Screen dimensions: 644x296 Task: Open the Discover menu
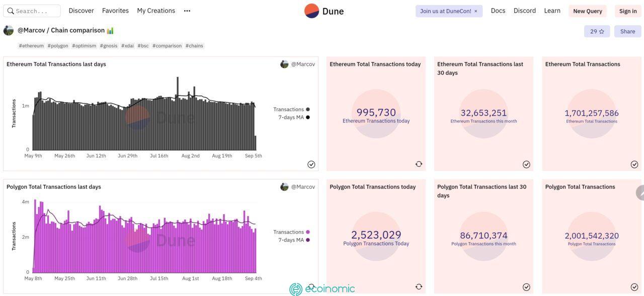(81, 11)
